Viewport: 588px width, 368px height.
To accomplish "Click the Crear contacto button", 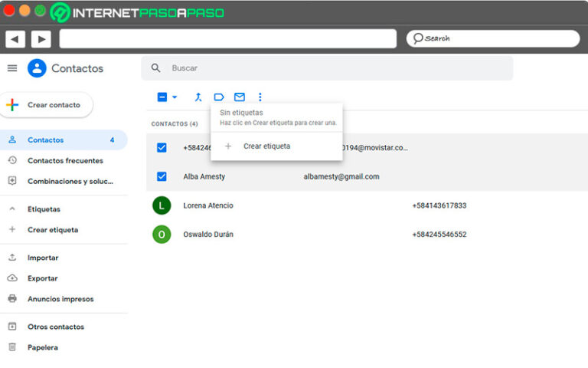I will point(46,105).
